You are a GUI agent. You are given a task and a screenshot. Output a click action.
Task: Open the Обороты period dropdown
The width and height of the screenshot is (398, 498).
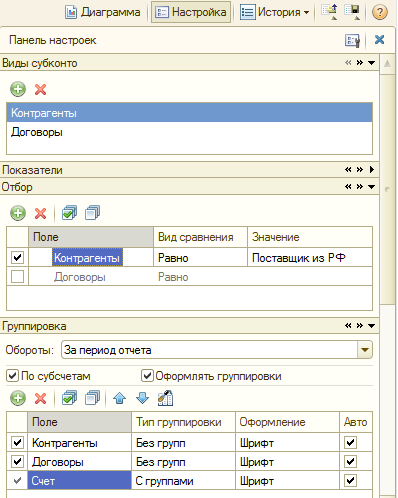click(365, 350)
